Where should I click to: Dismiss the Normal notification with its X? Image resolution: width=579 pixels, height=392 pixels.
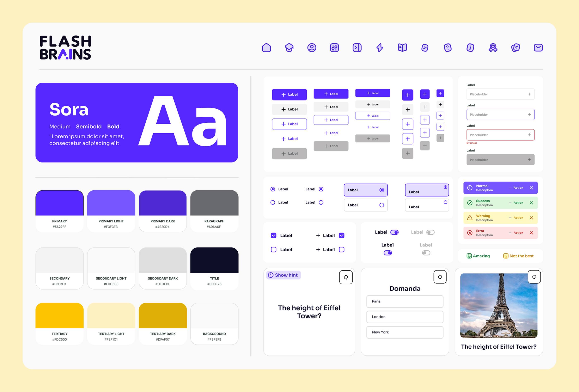531,188
